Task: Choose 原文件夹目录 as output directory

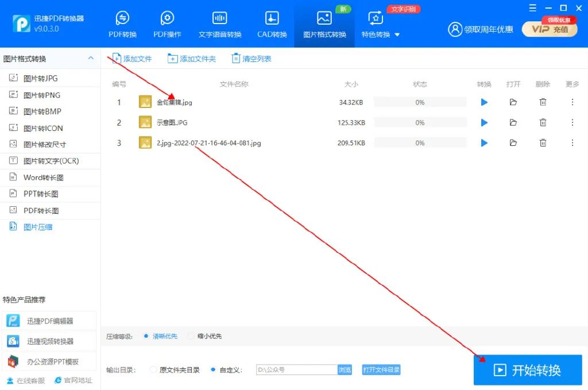Action: (175, 370)
